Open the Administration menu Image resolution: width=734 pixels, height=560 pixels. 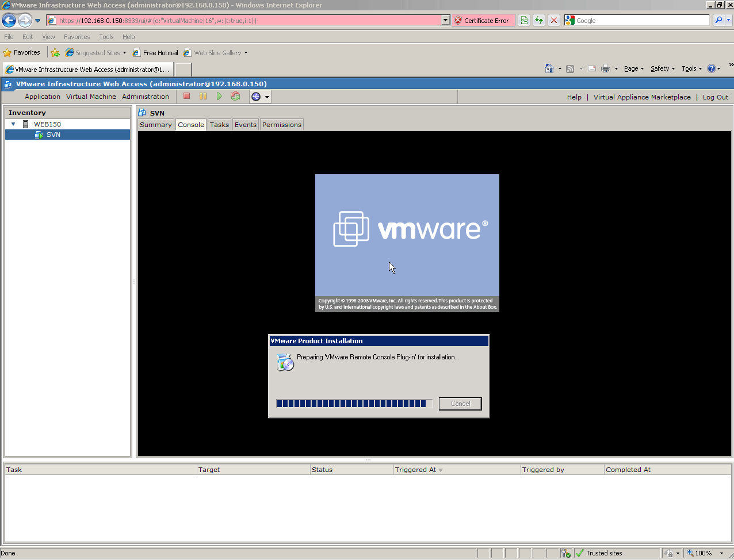click(146, 97)
